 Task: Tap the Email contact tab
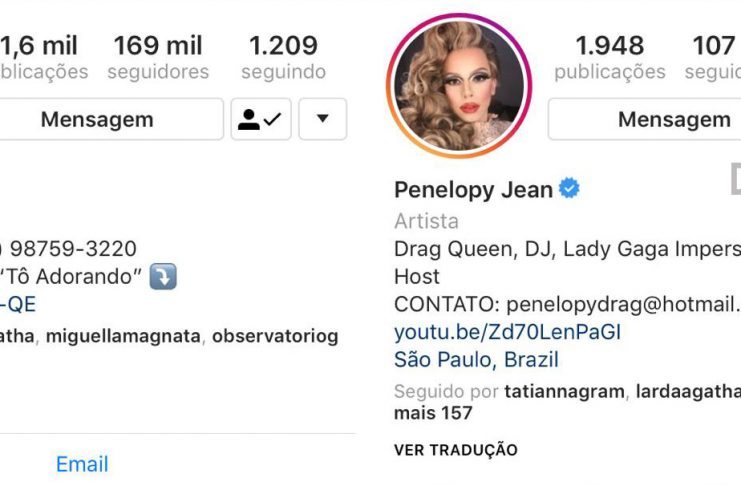82,464
